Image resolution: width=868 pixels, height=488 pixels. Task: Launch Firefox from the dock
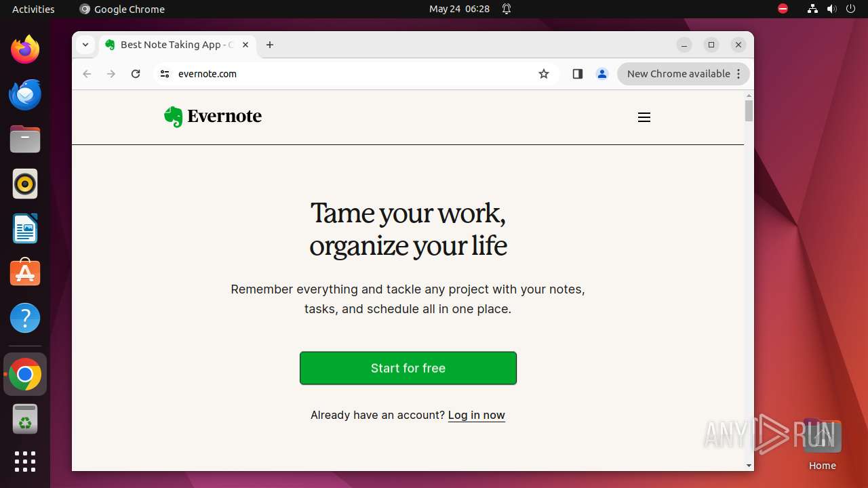[x=25, y=49]
